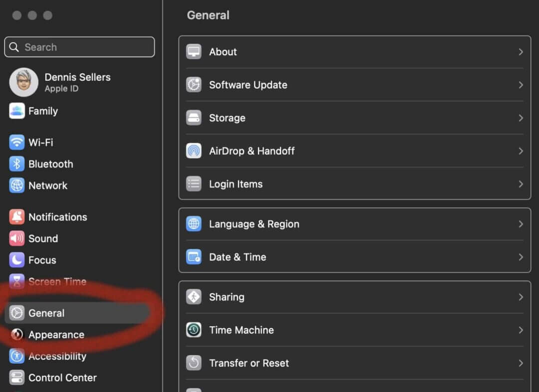Select the Bluetooth sidebar icon
The height and width of the screenshot is (392, 539).
(x=17, y=164)
